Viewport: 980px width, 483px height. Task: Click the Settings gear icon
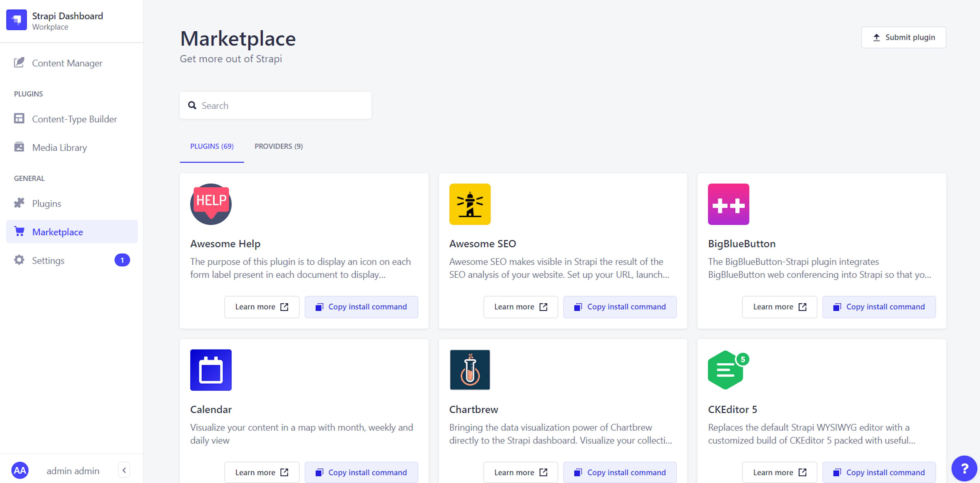click(19, 260)
